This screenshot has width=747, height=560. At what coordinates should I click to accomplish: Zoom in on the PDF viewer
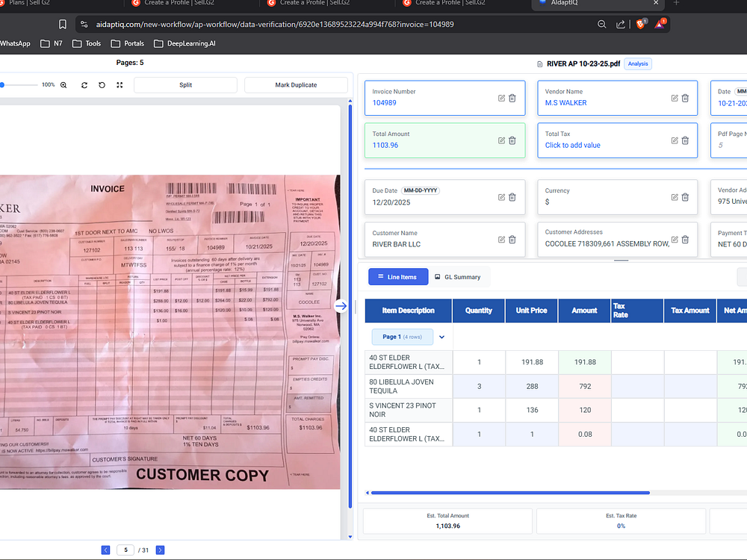[x=63, y=85]
